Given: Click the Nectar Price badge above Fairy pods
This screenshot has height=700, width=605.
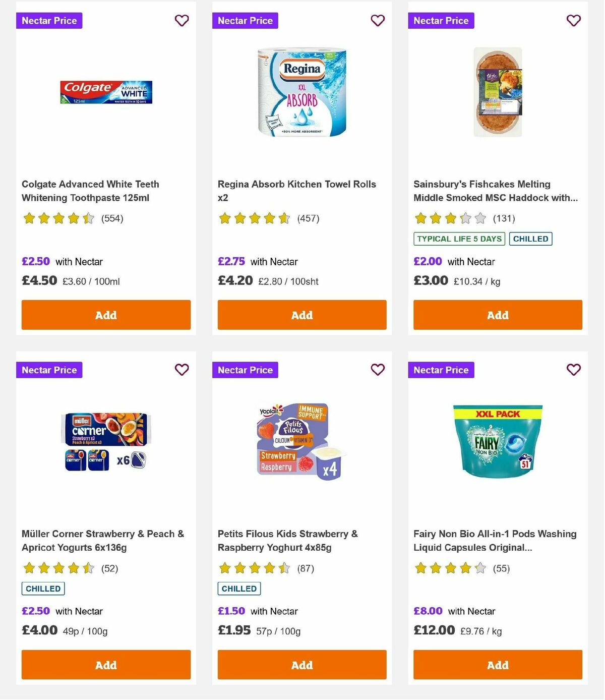Looking at the screenshot, I should click(441, 370).
